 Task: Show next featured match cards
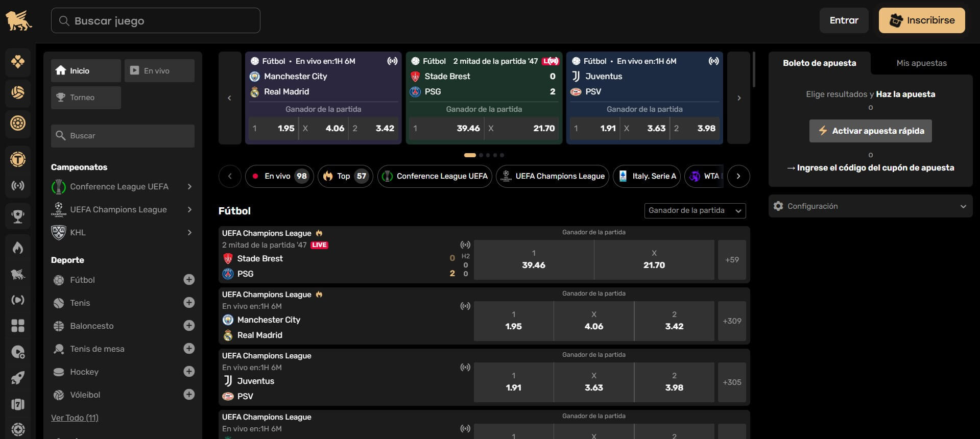click(738, 98)
